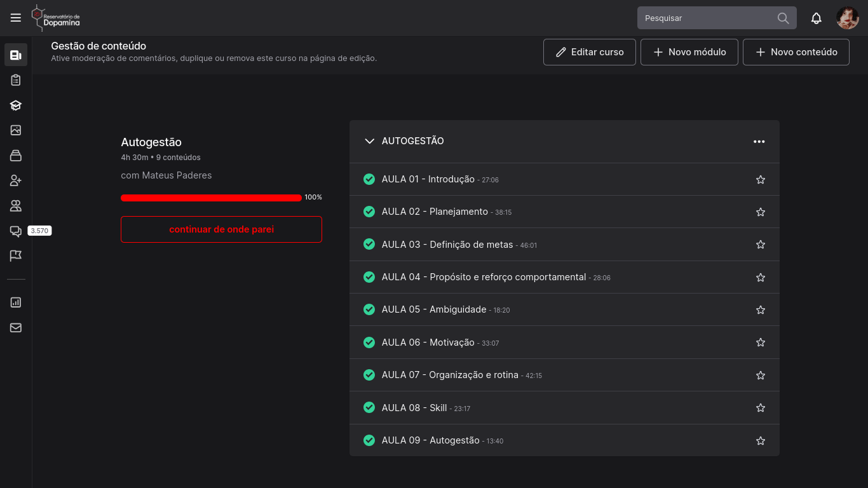Open the flag icon in sidebar
This screenshot has height=488, width=868.
tap(16, 256)
